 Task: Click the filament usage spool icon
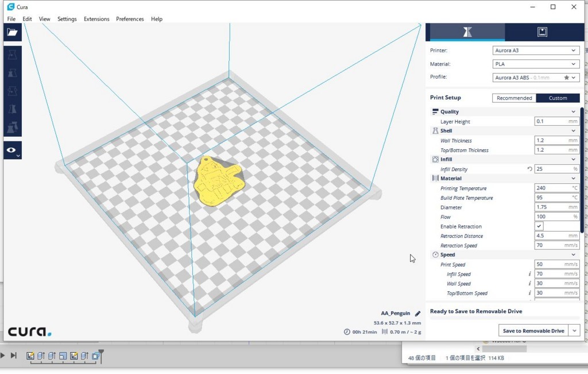pos(384,332)
